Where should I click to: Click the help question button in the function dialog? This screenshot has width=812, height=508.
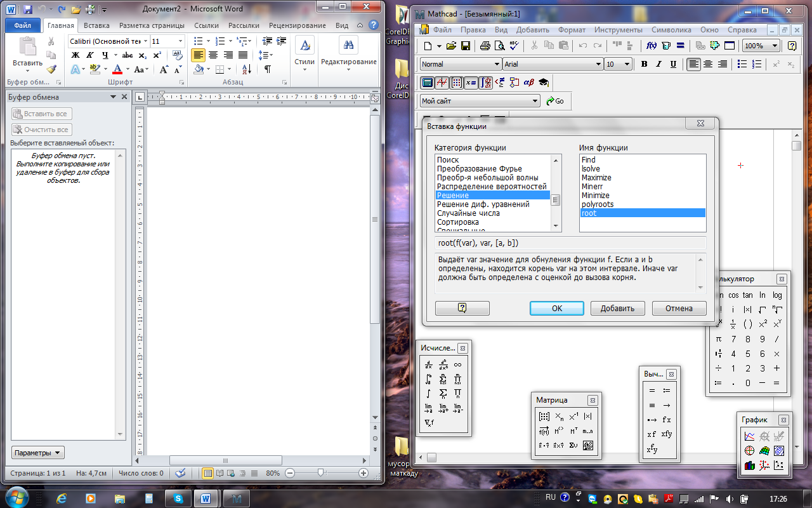[462, 308]
